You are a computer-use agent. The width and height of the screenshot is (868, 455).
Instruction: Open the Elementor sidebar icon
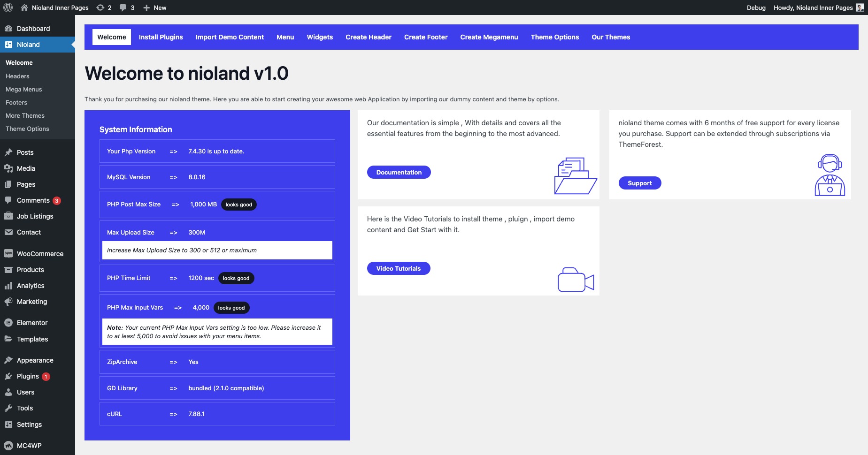(x=8, y=323)
